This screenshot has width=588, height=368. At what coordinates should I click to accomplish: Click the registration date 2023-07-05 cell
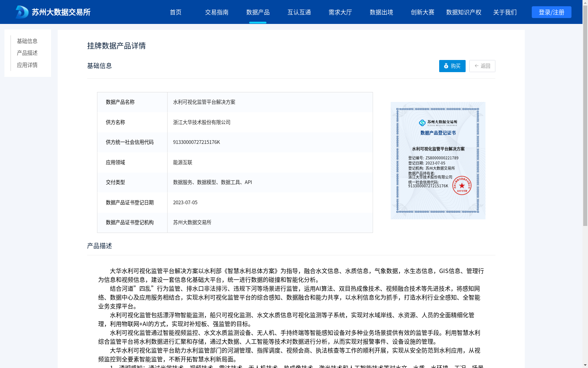270,202
